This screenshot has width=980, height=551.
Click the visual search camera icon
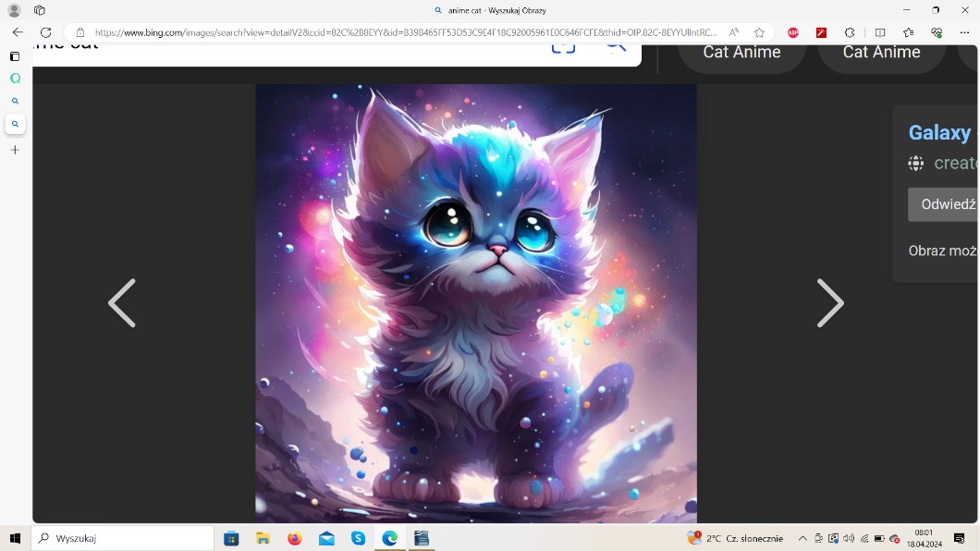pyautogui.click(x=563, y=46)
